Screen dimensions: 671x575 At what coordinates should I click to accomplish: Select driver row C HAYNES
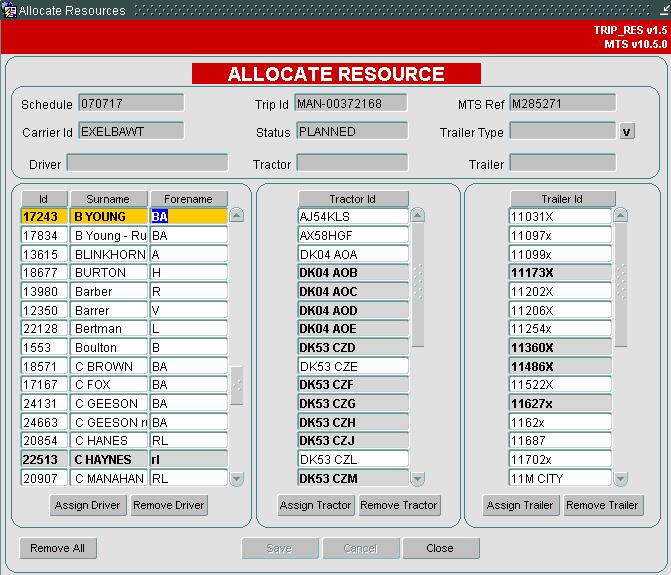[124, 459]
